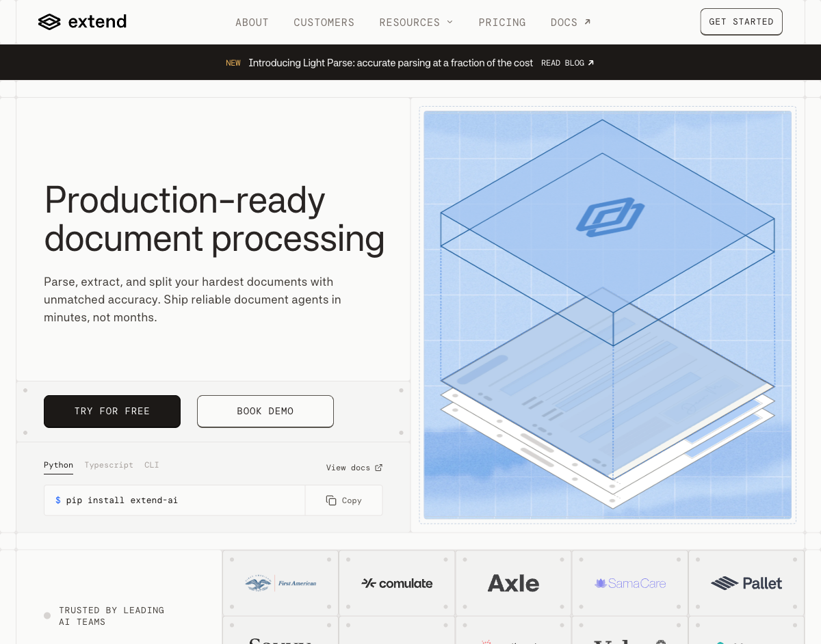Open the Pricing page
Viewport: 821px width, 644px height.
502,23
